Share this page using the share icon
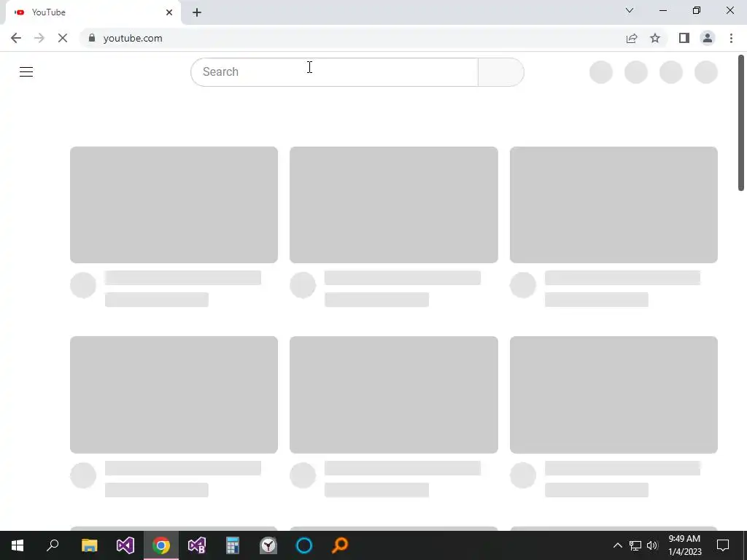 click(x=632, y=38)
